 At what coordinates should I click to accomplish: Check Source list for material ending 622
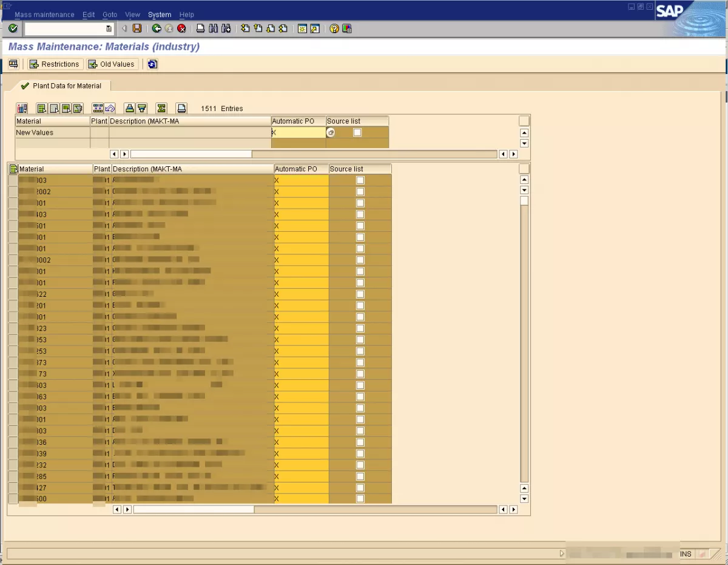pyautogui.click(x=360, y=294)
